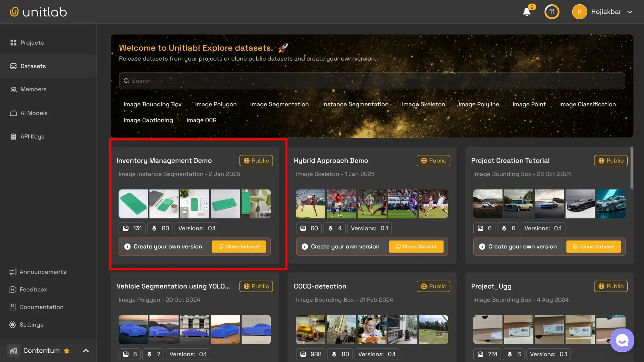Open the notifications bell icon

coord(526,12)
